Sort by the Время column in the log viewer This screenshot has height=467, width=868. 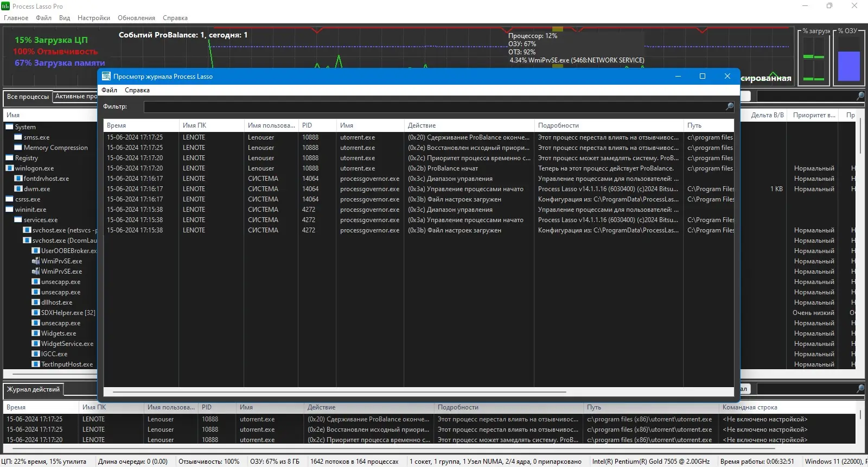coord(141,125)
